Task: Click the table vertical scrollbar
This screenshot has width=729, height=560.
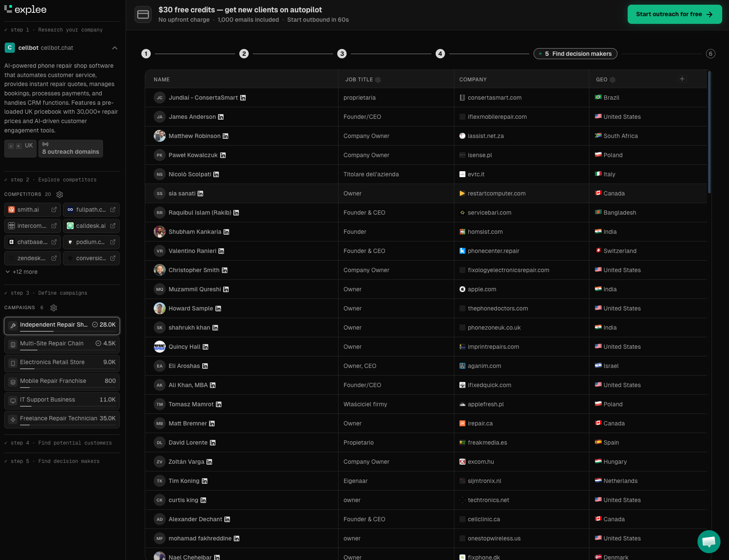Action: click(709, 132)
